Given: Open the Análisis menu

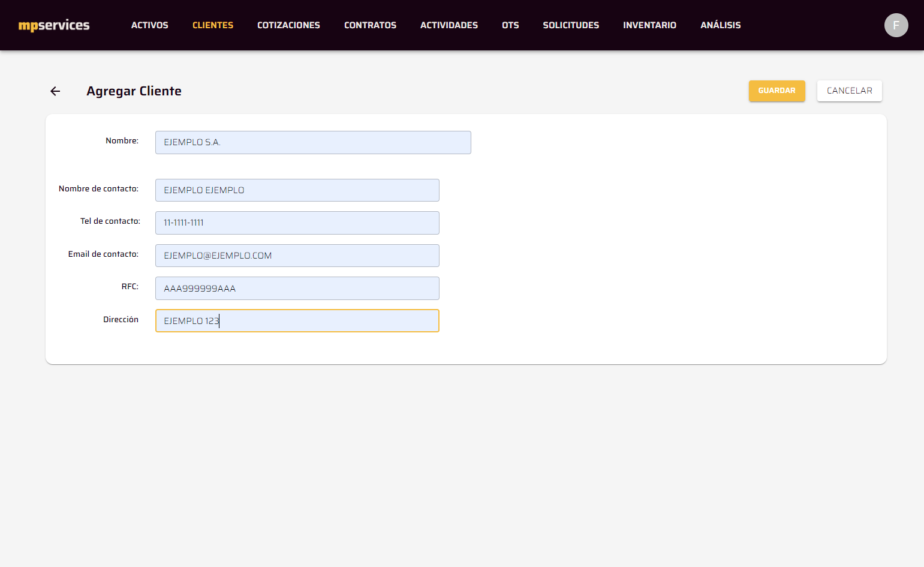Looking at the screenshot, I should tap(721, 25).
